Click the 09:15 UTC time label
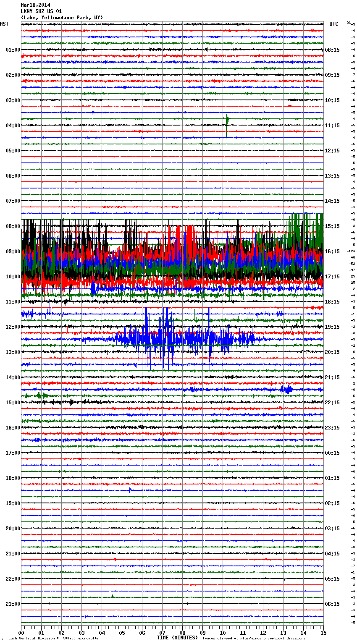357x644 pixels. coord(332,75)
